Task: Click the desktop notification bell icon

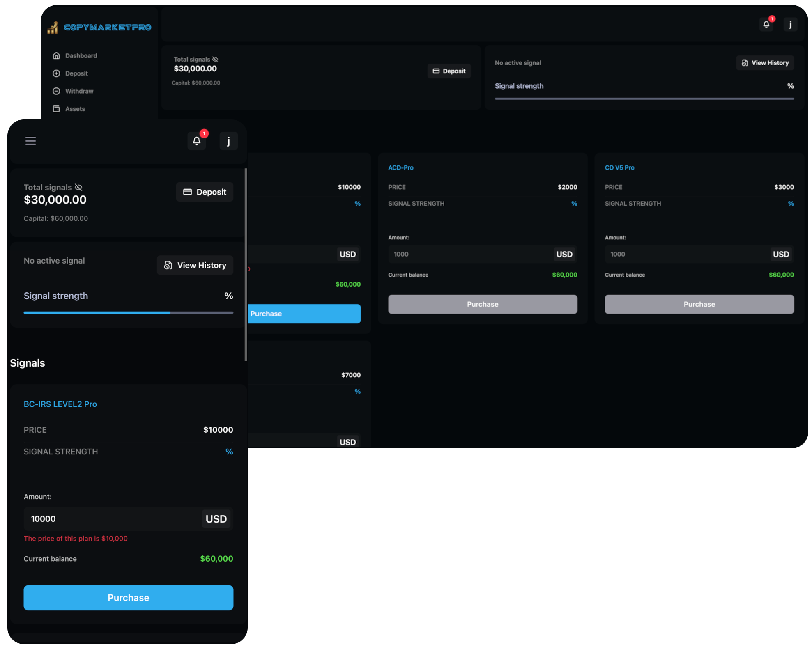Action: [766, 25]
